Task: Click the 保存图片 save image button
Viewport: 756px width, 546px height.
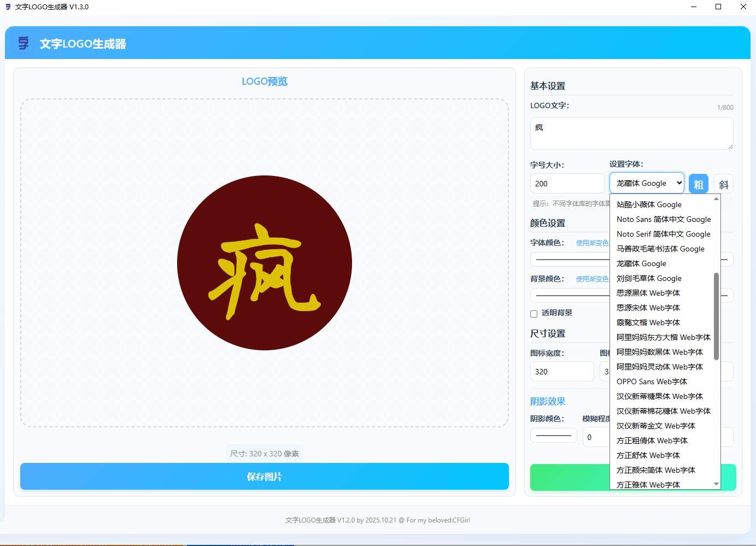Action: pos(264,476)
